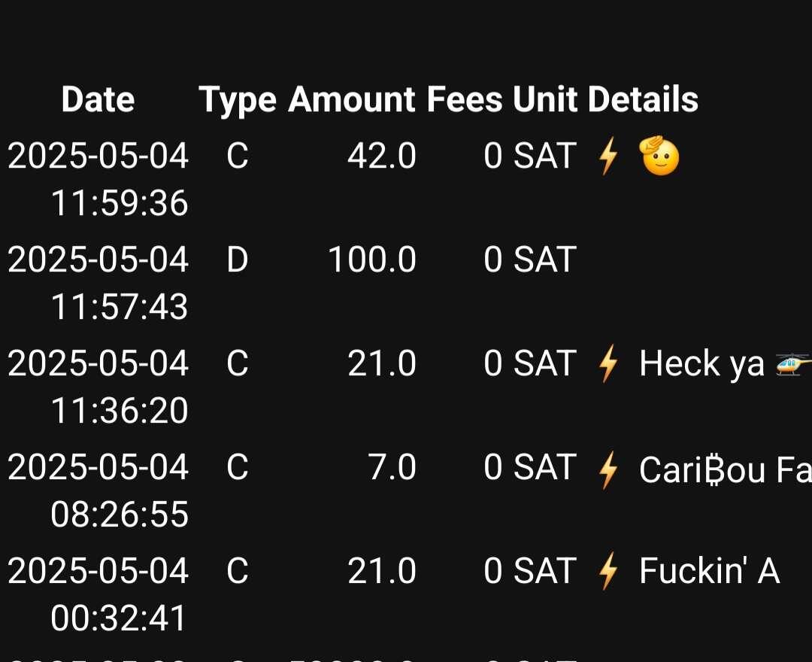Click the lightning icon on 42.0 row
This screenshot has width=812, height=662.
(608, 156)
